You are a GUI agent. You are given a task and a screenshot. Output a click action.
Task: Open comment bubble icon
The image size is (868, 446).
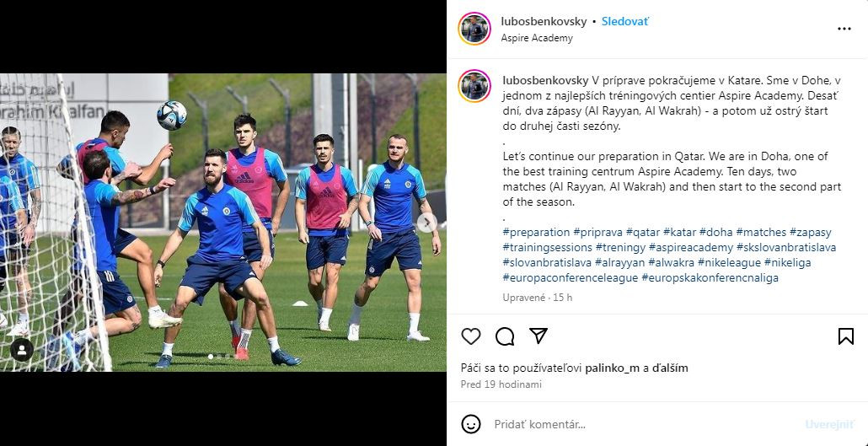pos(505,336)
